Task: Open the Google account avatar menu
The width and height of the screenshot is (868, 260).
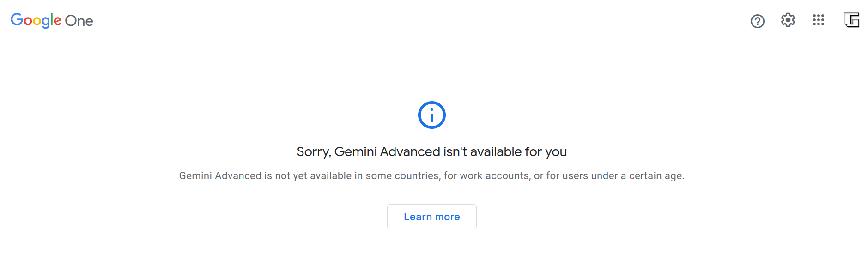Action: (x=851, y=20)
